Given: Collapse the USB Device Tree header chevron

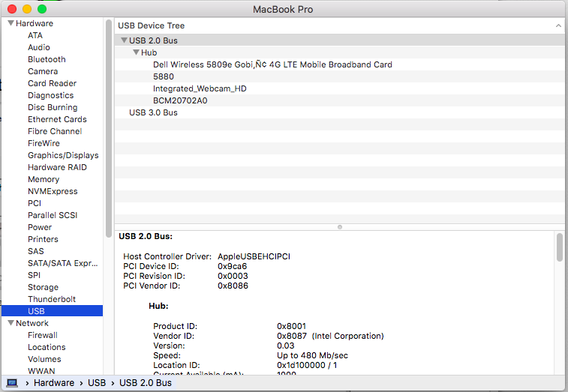Looking at the screenshot, I should pos(558,25).
